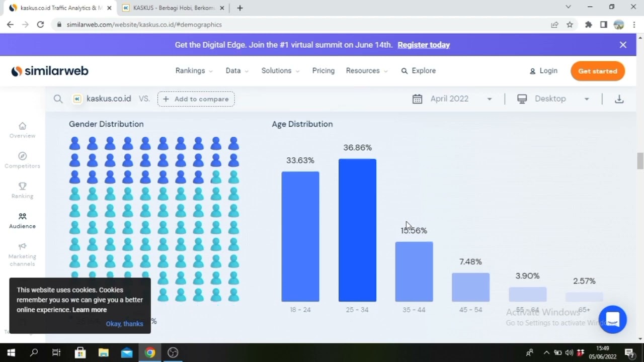Open Windows taskbar search
644x362 pixels.
(x=34, y=352)
